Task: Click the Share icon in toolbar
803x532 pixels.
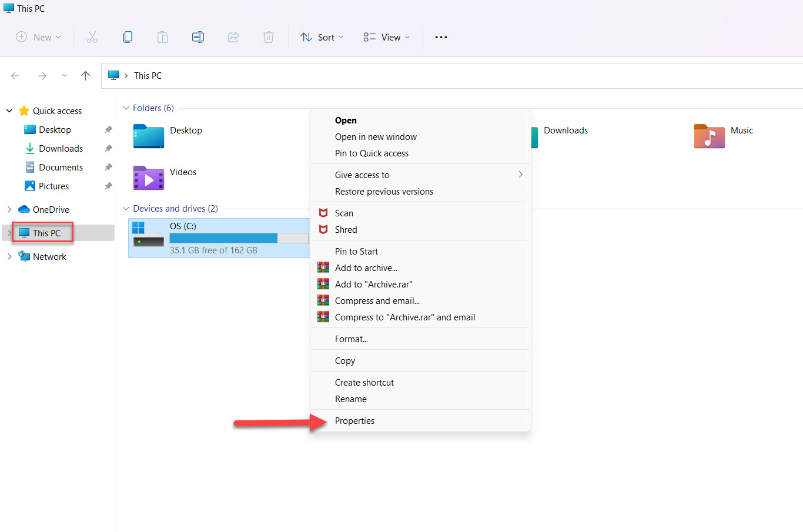Action: coord(233,37)
